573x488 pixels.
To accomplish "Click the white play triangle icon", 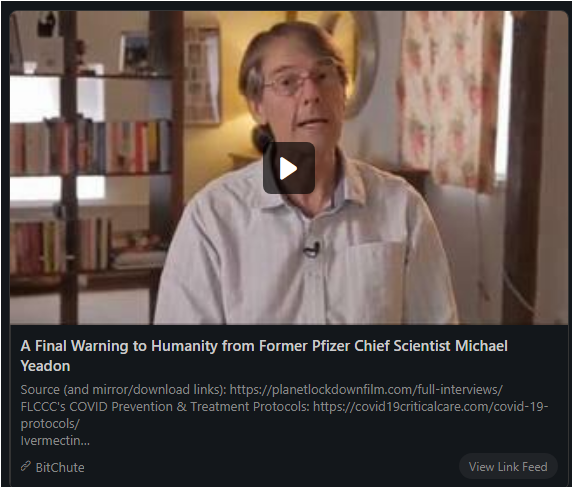I will [x=288, y=168].
